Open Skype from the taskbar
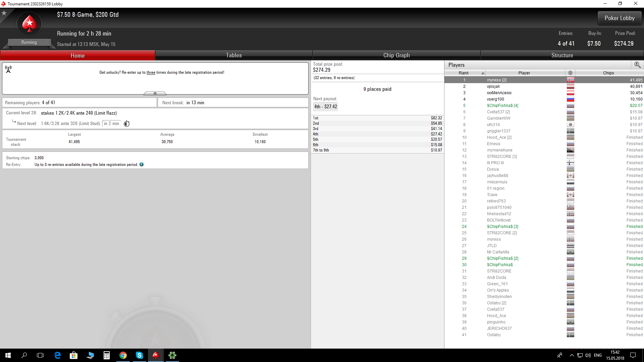644x362 pixels. (x=139, y=355)
